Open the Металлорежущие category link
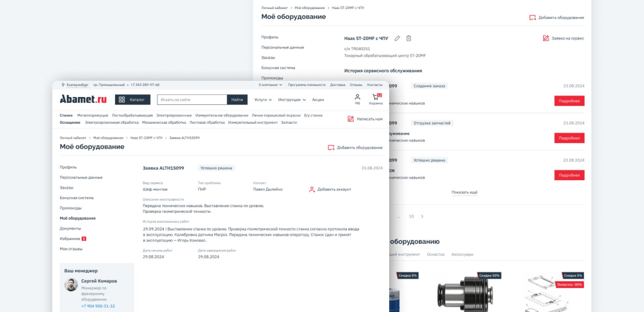Viewport: 644px width, 312px height. [93, 115]
